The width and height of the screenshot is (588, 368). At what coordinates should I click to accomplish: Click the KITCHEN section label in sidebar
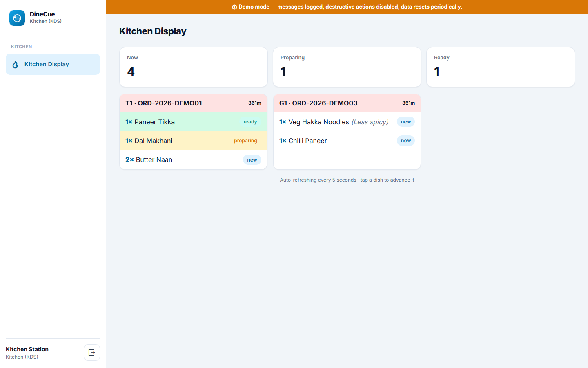(x=22, y=47)
